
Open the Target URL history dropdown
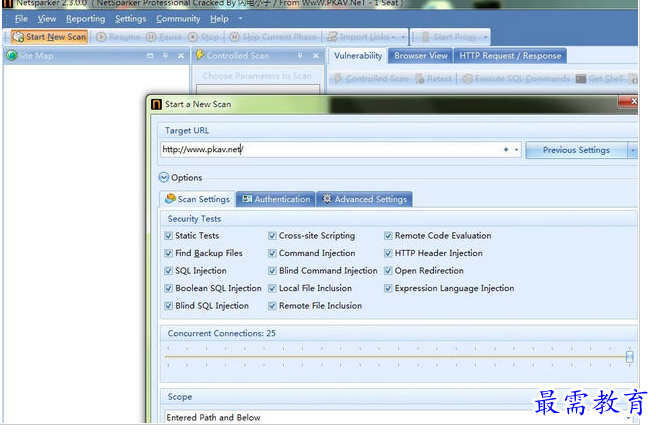516,149
